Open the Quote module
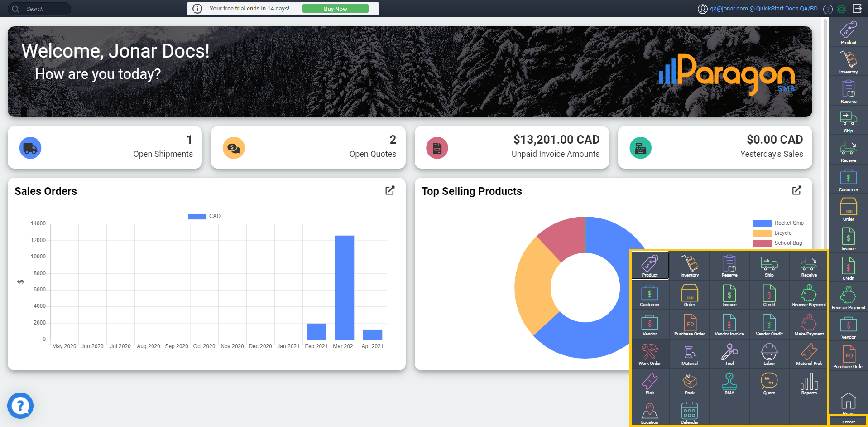Image resolution: width=868 pixels, height=427 pixels. point(769,383)
